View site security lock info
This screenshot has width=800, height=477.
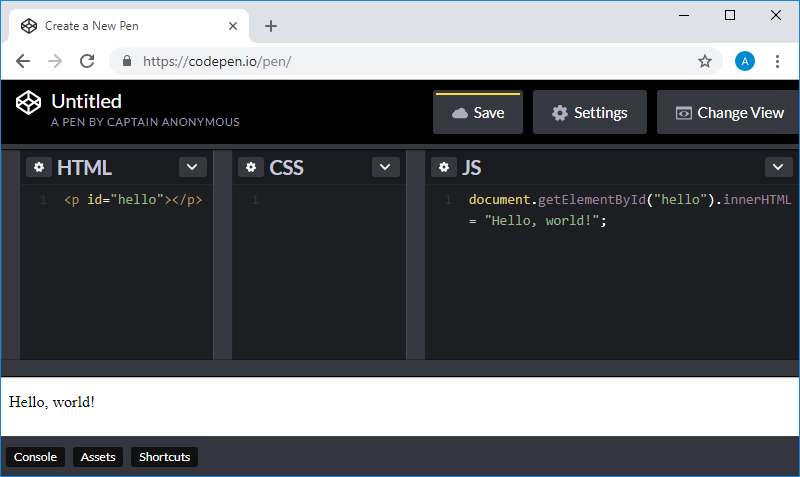click(x=127, y=61)
